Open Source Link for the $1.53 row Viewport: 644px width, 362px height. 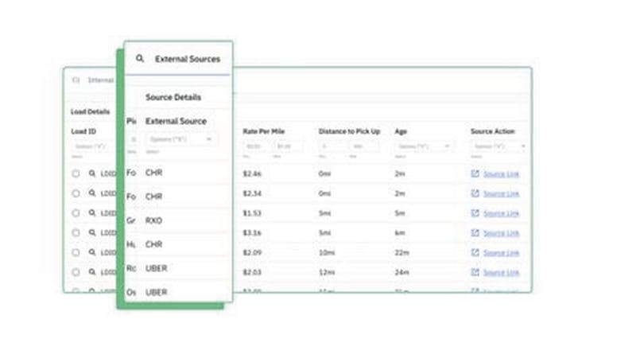tap(501, 213)
